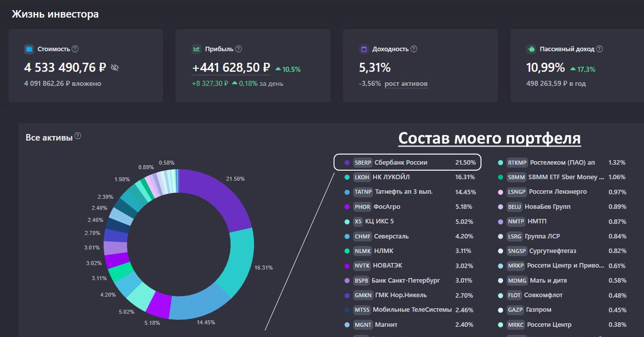Select the SBMM ETF Sber Money entry
The height and width of the screenshot is (337, 644).
pyautogui.click(x=558, y=177)
